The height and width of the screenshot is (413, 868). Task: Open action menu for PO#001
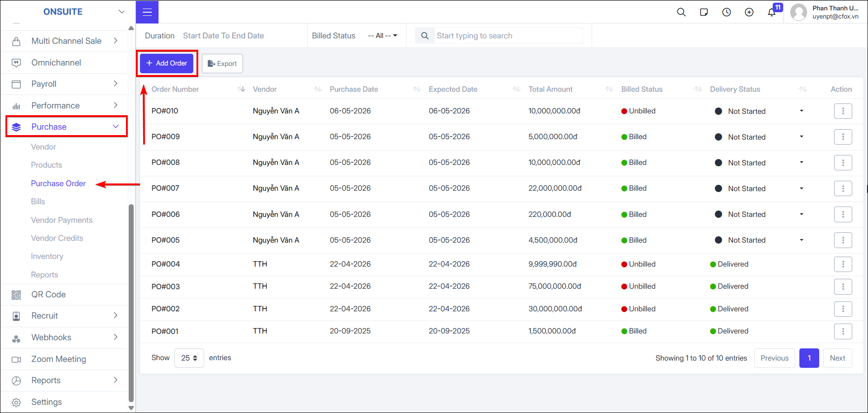(x=843, y=331)
